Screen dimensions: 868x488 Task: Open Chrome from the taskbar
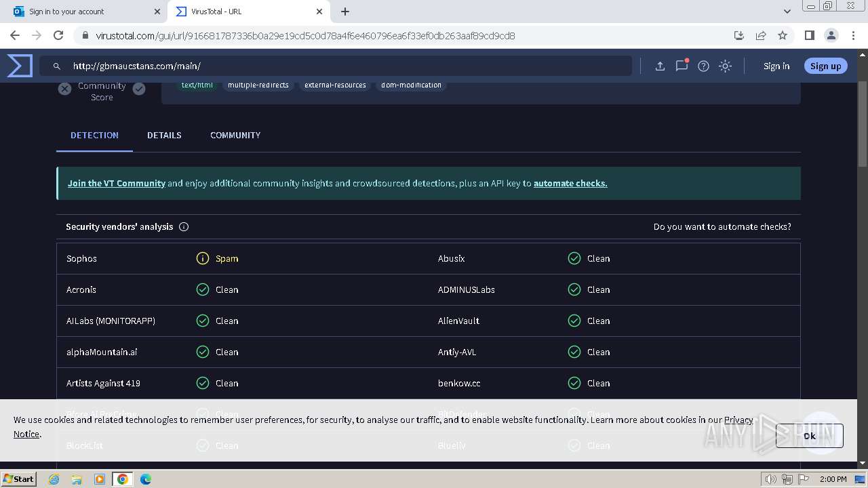point(123,479)
